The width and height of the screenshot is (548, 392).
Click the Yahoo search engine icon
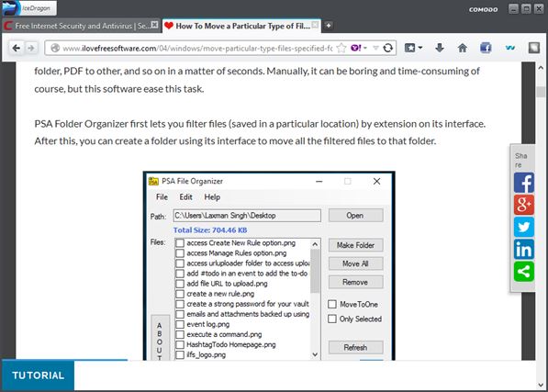tap(356, 48)
